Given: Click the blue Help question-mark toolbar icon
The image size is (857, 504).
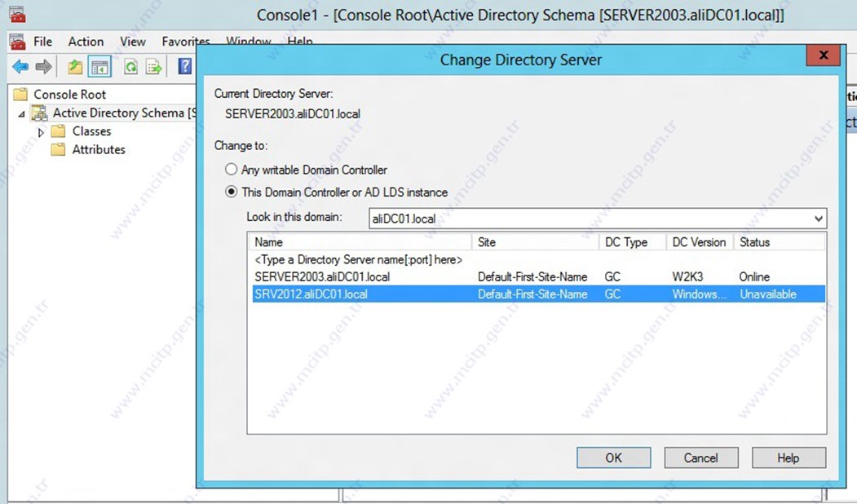Looking at the screenshot, I should (185, 67).
